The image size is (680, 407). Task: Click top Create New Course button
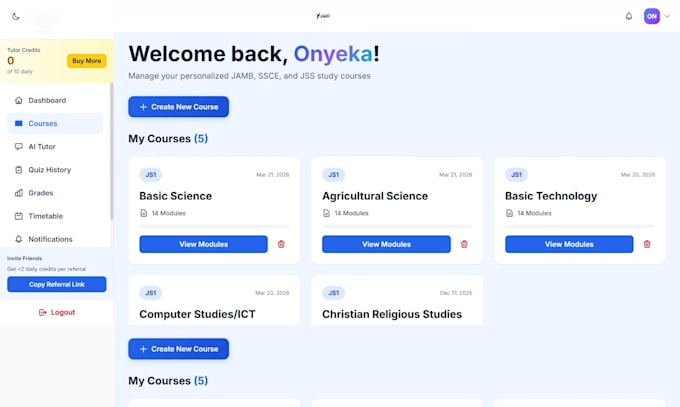(x=179, y=107)
